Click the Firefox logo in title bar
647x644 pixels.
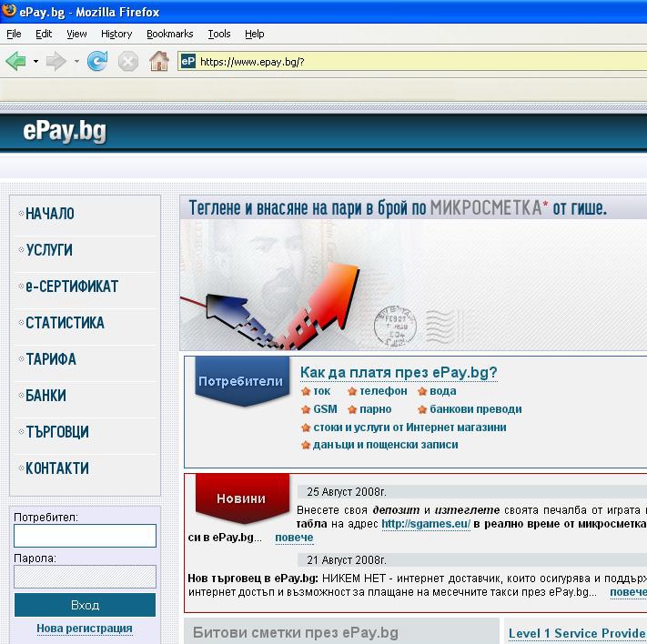[x=8, y=11]
